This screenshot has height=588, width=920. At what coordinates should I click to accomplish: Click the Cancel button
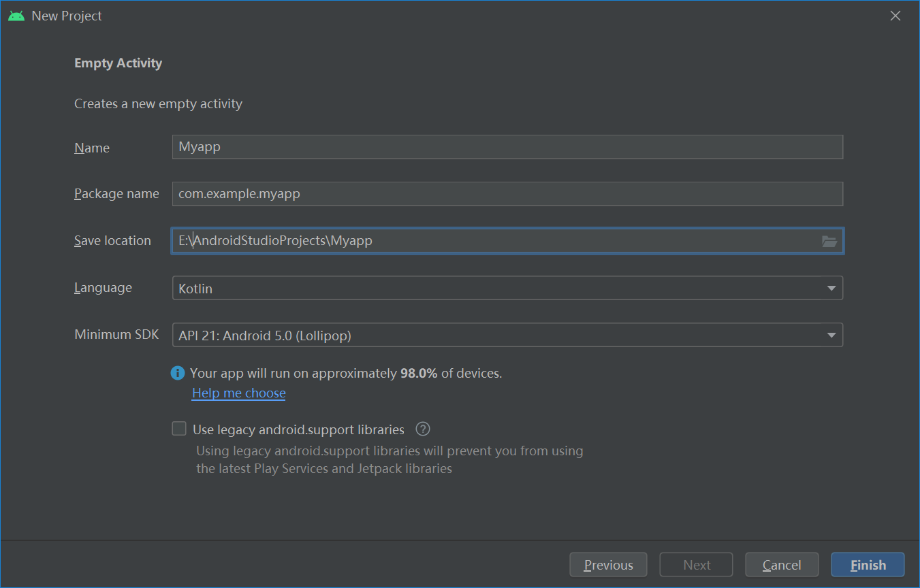pos(782,565)
